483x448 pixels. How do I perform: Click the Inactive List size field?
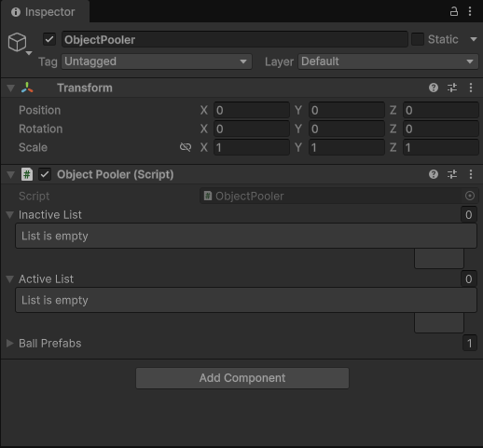(x=469, y=214)
